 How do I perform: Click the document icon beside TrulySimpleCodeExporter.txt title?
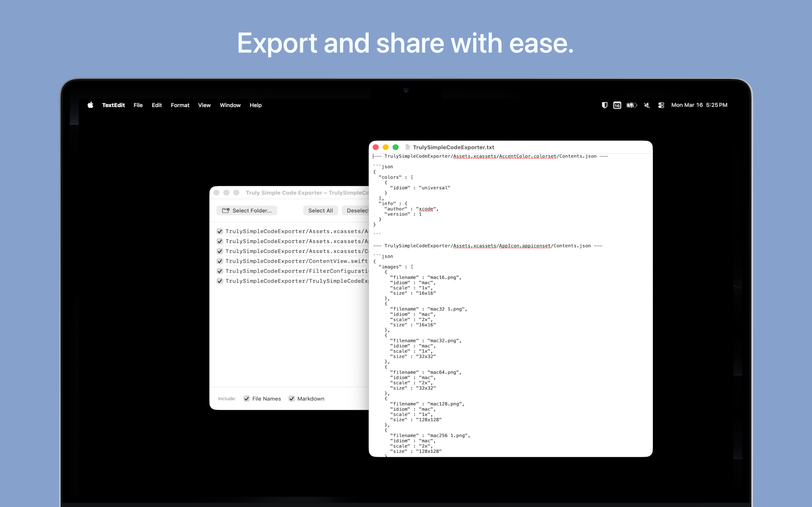[408, 147]
